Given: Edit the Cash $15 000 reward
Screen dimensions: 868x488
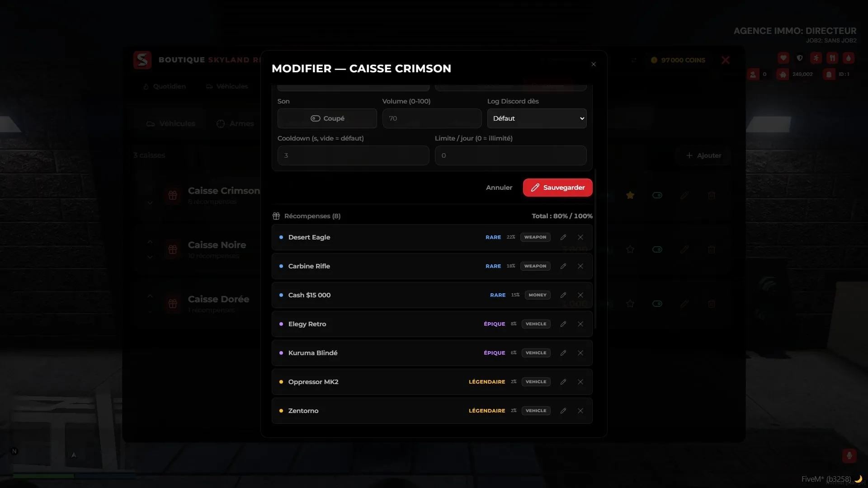Looking at the screenshot, I should pos(563,295).
